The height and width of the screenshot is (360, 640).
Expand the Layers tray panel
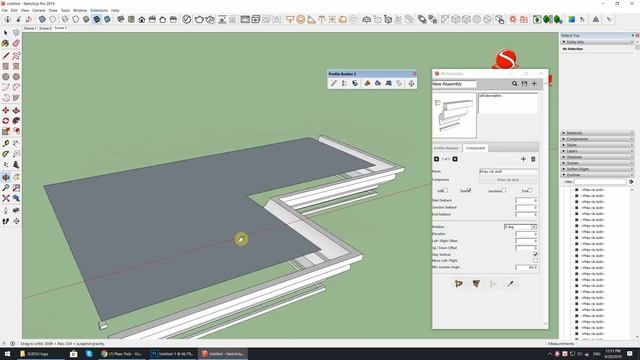tap(597, 151)
